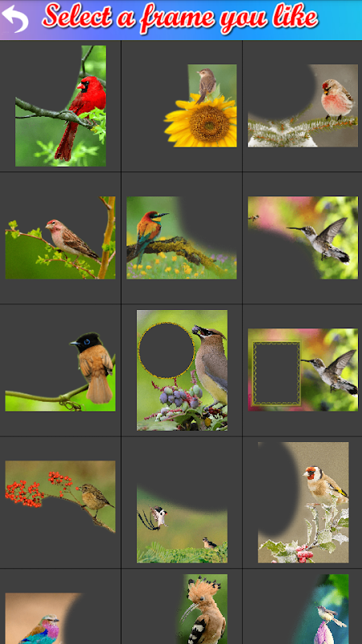Tap the gold-bordered rectangle in hummingbird frame

coord(277,374)
